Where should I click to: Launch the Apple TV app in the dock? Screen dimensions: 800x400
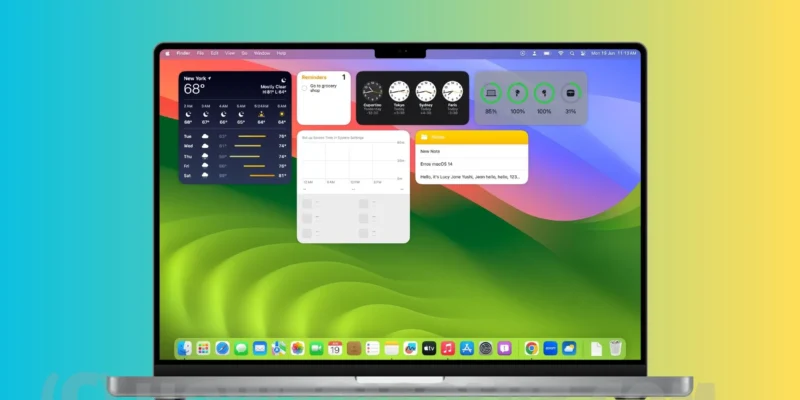(429, 348)
